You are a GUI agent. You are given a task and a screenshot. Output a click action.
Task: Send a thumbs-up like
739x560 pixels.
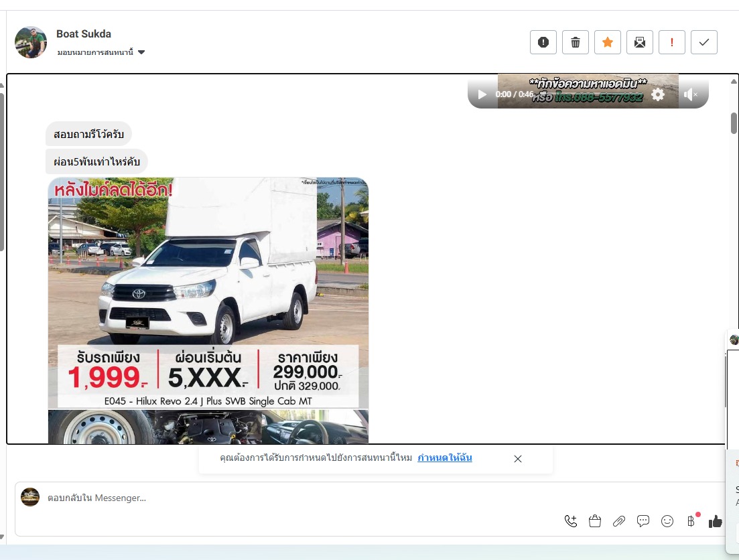pyautogui.click(x=715, y=521)
